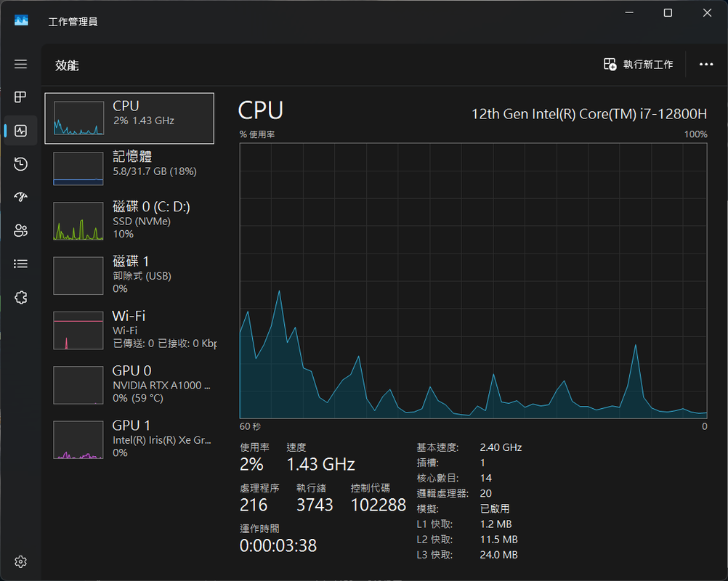This screenshot has height=581, width=728.
Task: Click the 模擬 已啟用 value
Action: (495, 508)
